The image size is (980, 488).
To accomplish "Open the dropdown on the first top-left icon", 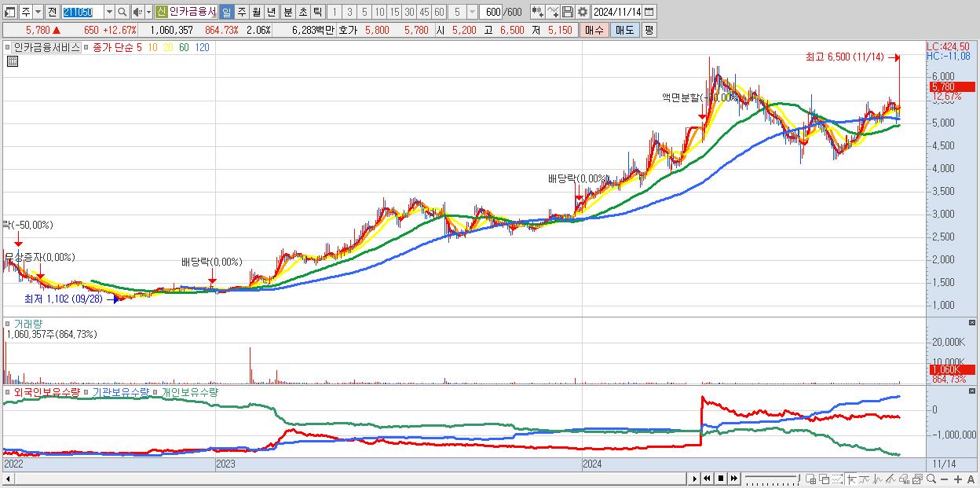I will (38, 12).
